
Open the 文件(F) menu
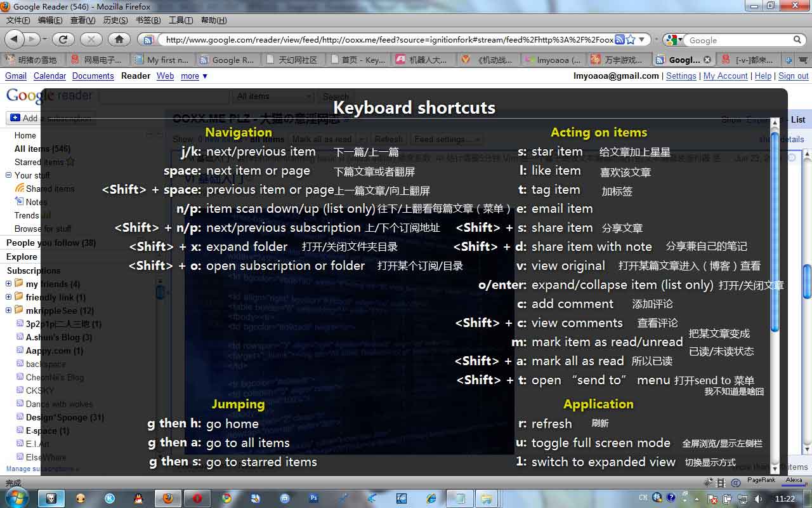18,20
